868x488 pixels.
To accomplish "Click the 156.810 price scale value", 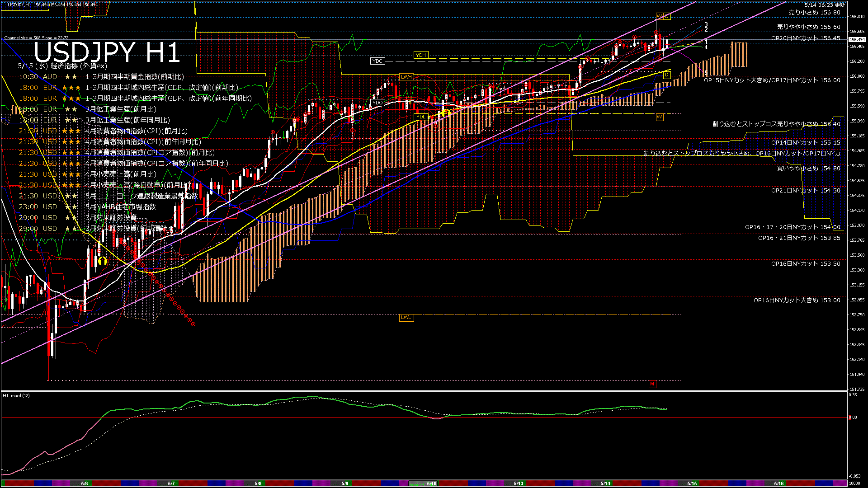I will 857,17.
